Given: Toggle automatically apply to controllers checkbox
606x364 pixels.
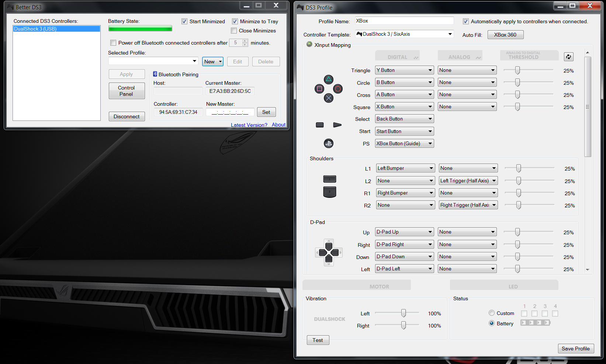Looking at the screenshot, I should (x=466, y=21).
